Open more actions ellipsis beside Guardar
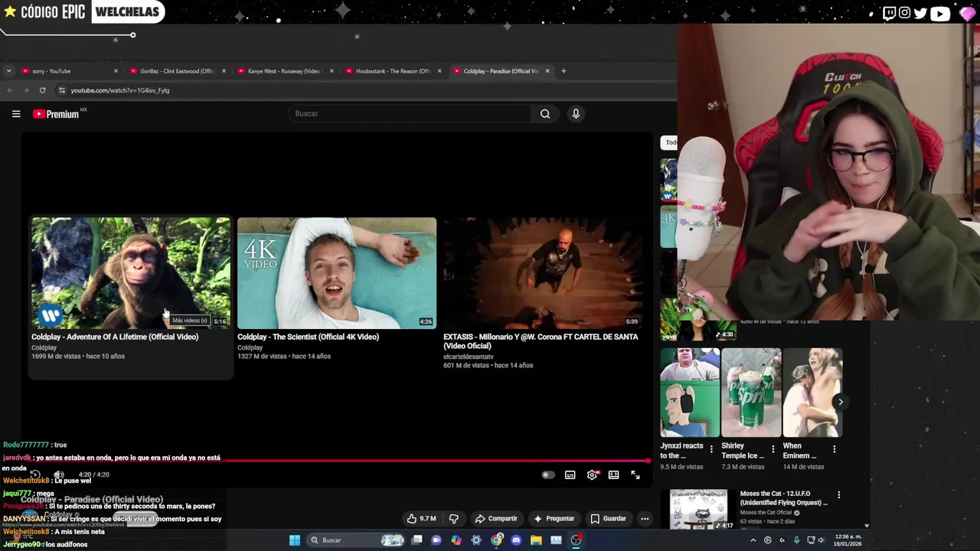Screen dimensions: 980x551 point(645,519)
